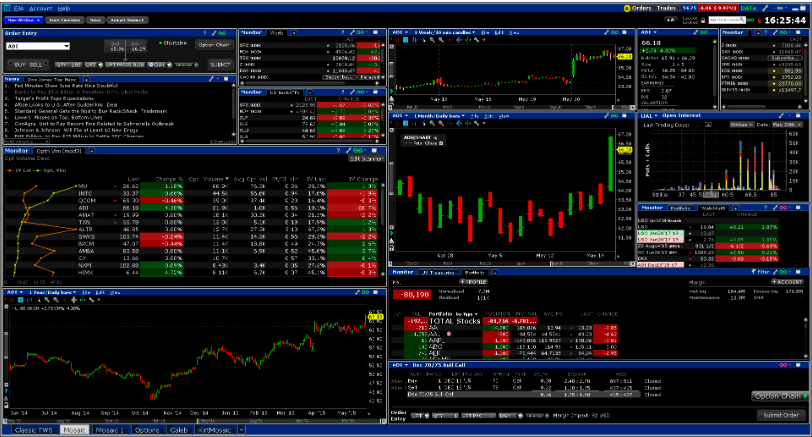
Task: Click the search field near clock
Action: tap(727, 20)
